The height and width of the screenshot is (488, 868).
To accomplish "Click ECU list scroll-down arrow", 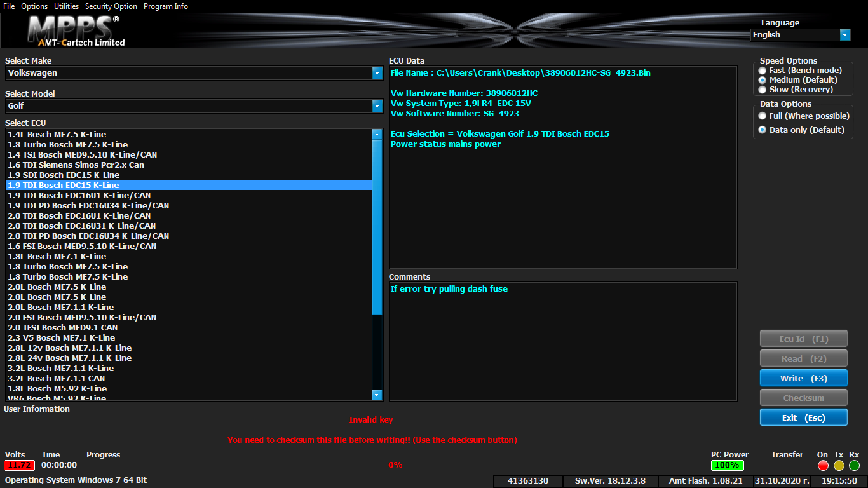I will [377, 395].
